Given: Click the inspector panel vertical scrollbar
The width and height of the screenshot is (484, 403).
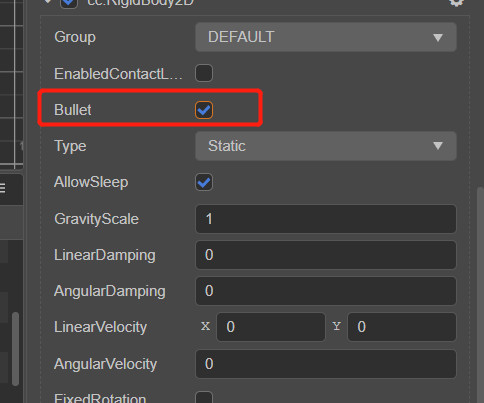Looking at the screenshot, I should pos(480,295).
